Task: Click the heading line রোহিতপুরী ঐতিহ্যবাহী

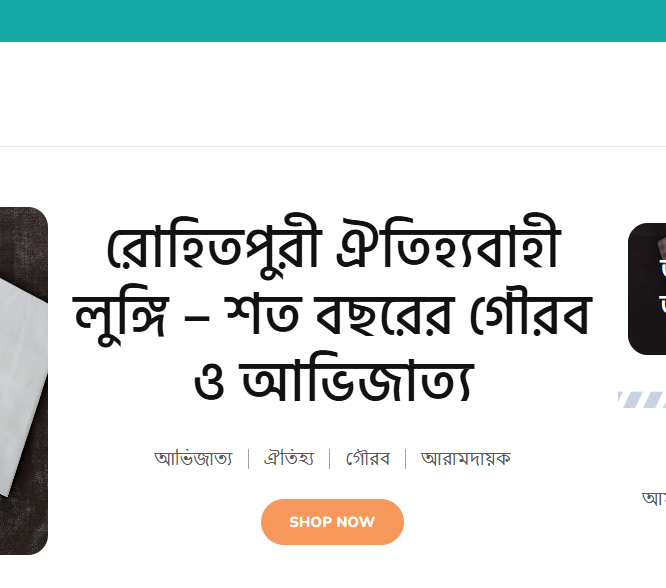Action: coord(333,244)
